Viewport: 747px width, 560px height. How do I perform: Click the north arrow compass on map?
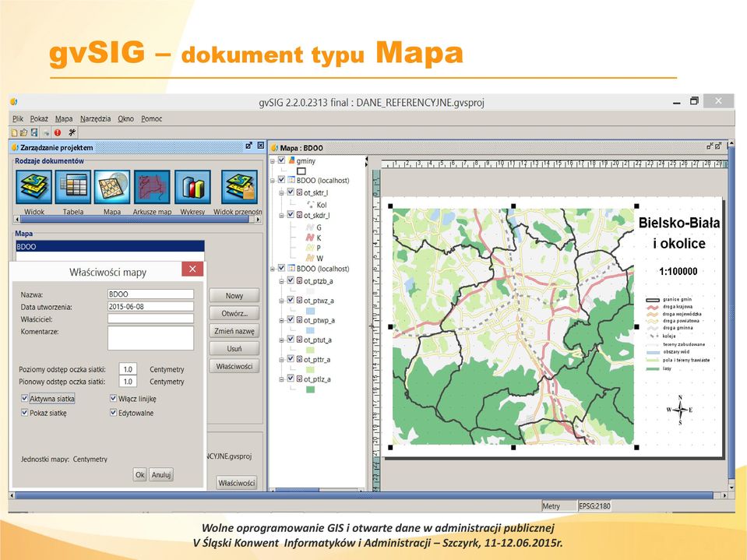680,410
